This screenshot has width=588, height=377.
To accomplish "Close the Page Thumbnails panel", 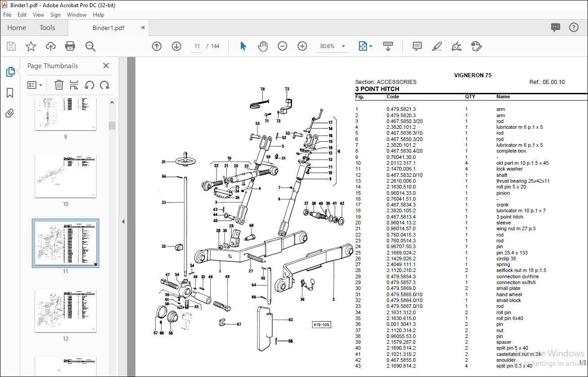I will 106,66.
